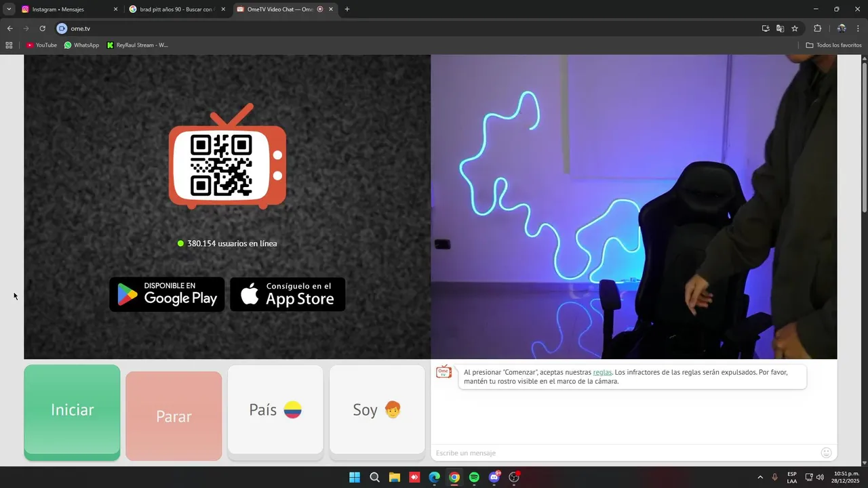Install the app via address bar icon
The image size is (868, 488).
(766, 28)
